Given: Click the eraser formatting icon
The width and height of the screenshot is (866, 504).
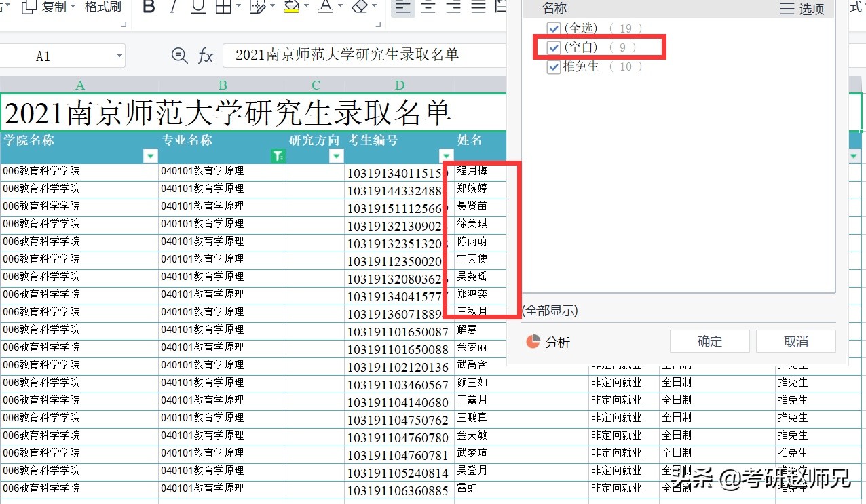Looking at the screenshot, I should tap(361, 6).
